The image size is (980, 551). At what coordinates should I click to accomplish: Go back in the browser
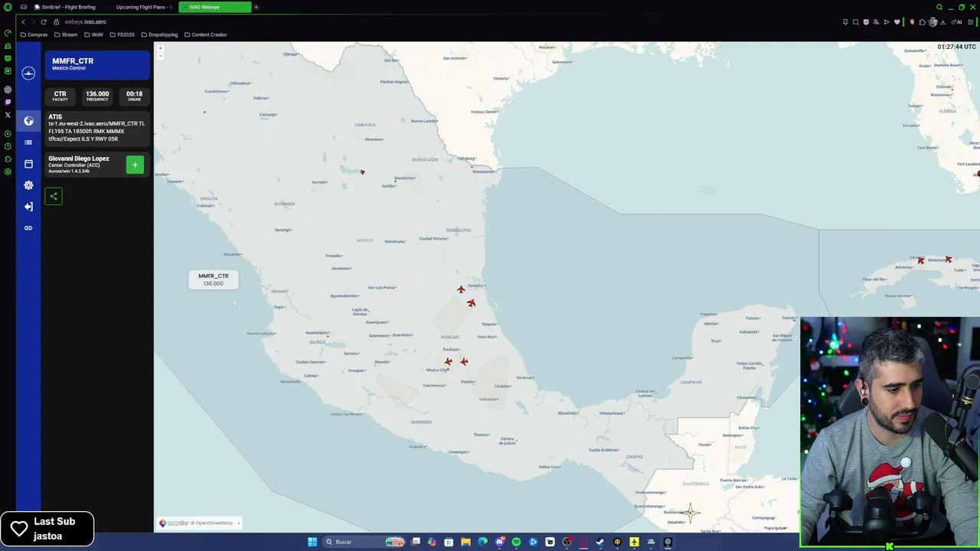click(23, 21)
